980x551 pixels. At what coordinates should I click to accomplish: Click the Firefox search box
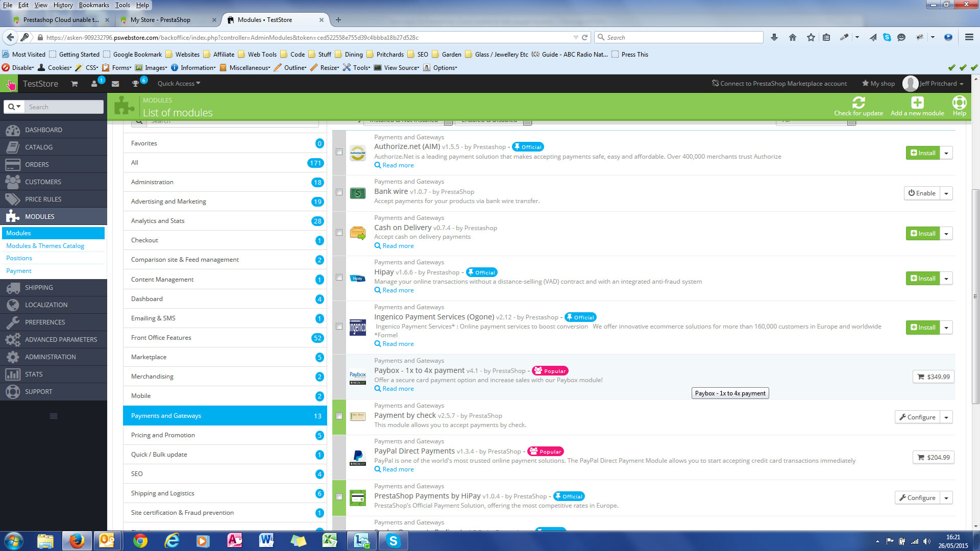click(679, 37)
